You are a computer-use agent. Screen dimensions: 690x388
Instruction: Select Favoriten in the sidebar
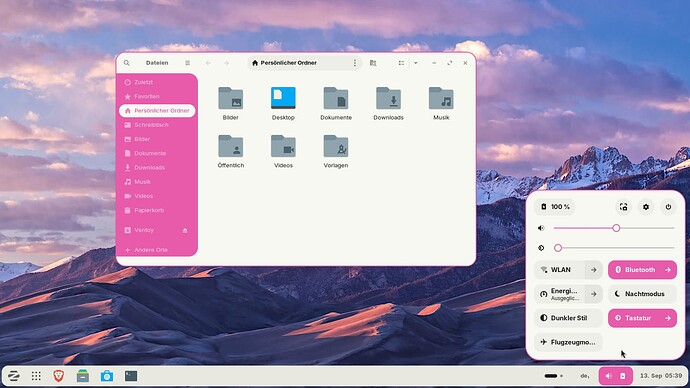(157, 96)
